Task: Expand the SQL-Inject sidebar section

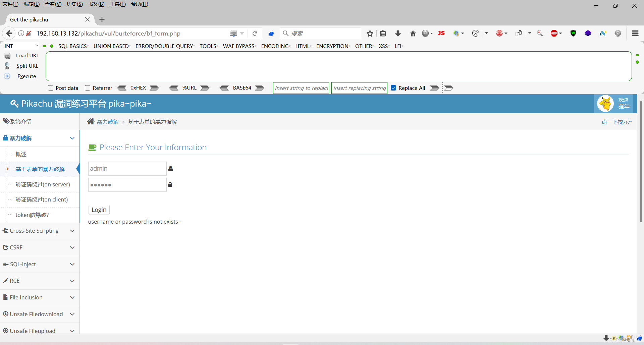Action: coord(40,264)
